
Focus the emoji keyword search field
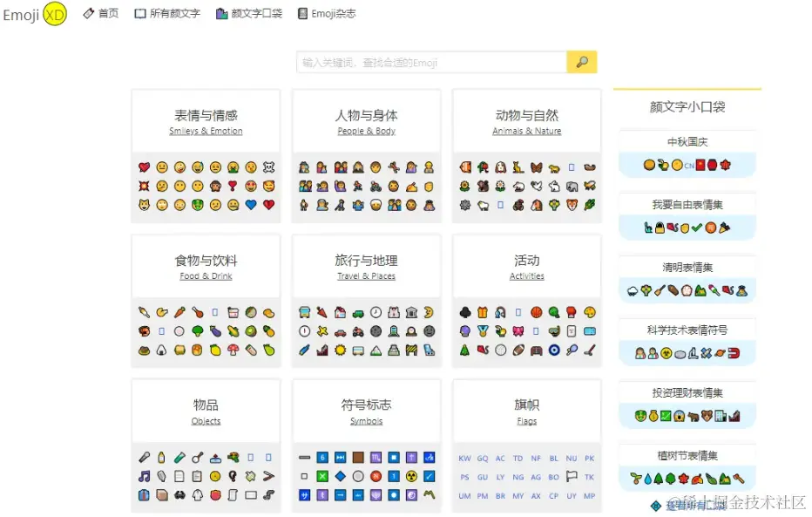point(431,62)
